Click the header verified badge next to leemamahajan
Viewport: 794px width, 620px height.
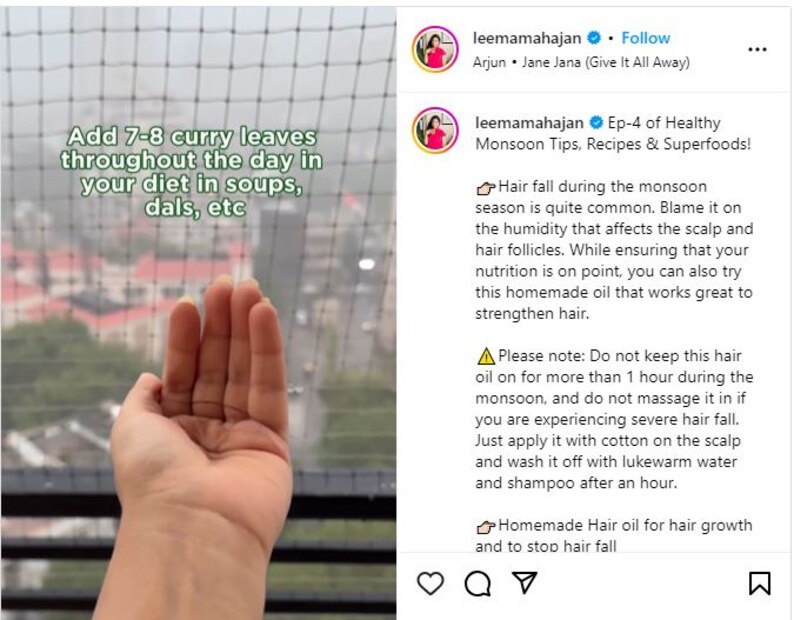[x=594, y=38]
